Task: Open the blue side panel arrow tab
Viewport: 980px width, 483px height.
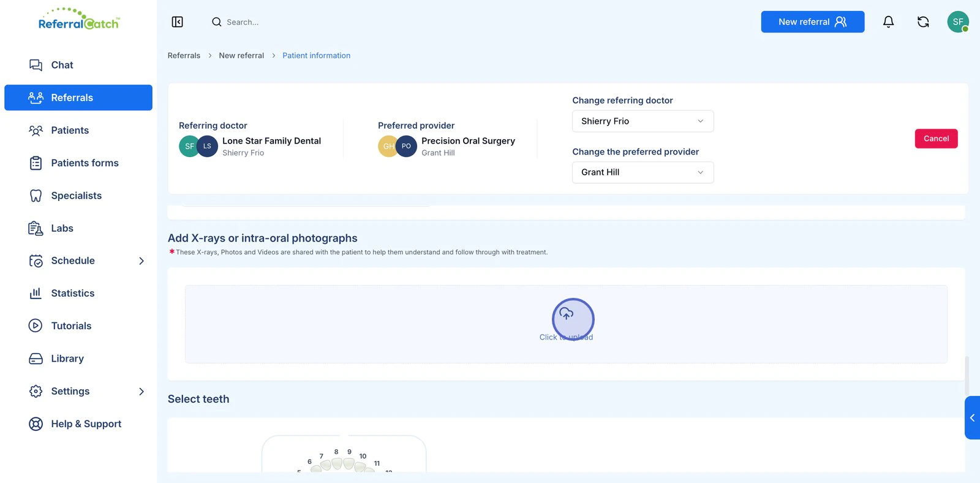Action: pos(972,417)
